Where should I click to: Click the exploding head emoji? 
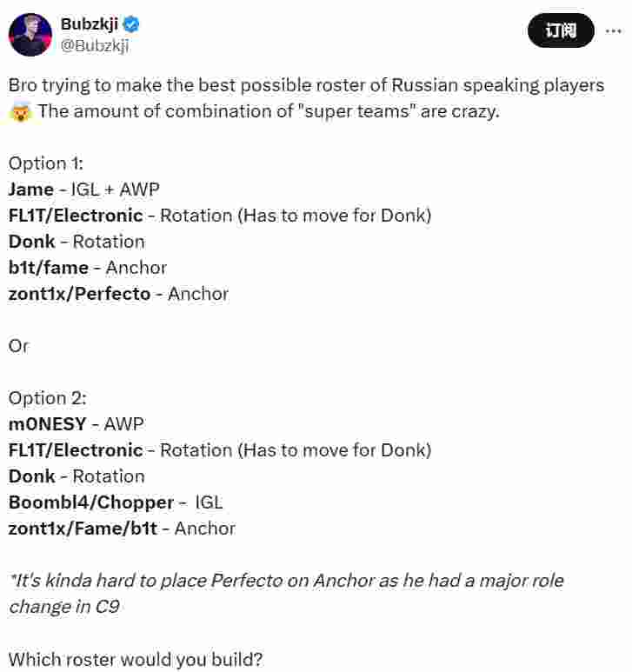click(x=20, y=112)
